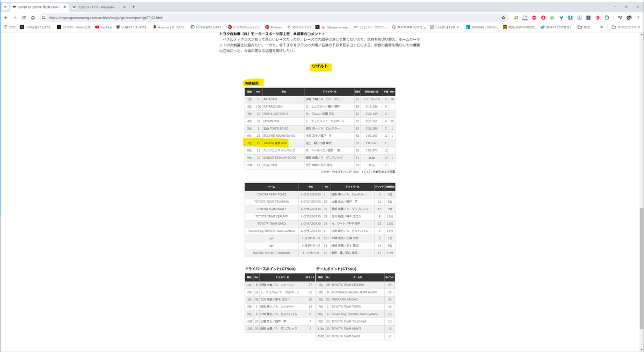Open the コミュニティ グランツーリスモ bookmark
644x352 pixels.
[371, 27]
